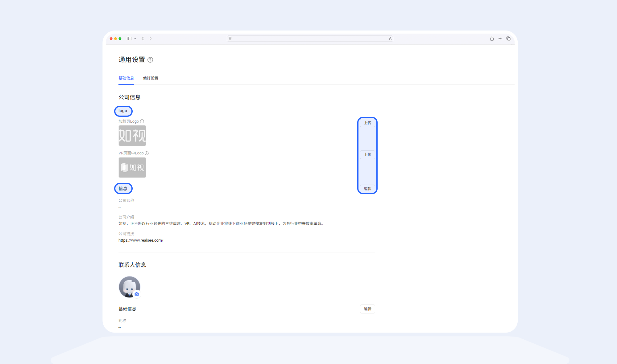Upload a new VR页面中Logo with its 上传 button

[x=367, y=155]
